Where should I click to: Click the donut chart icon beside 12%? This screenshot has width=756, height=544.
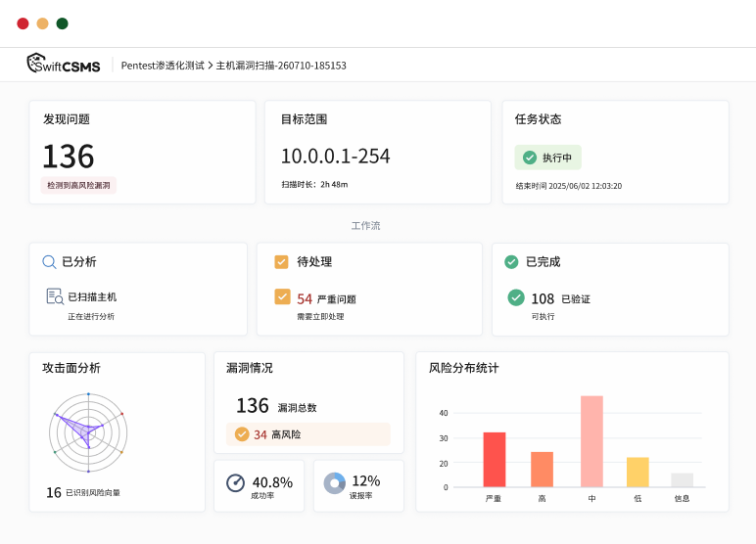coord(335,482)
